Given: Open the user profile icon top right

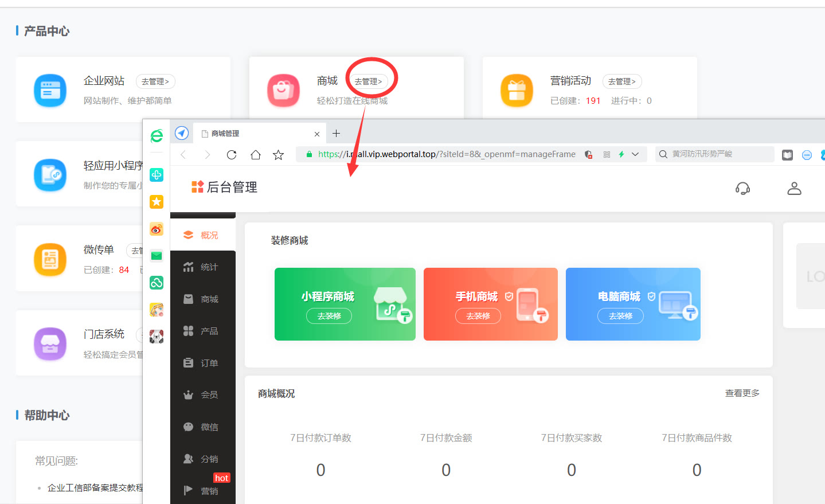Looking at the screenshot, I should (794, 188).
